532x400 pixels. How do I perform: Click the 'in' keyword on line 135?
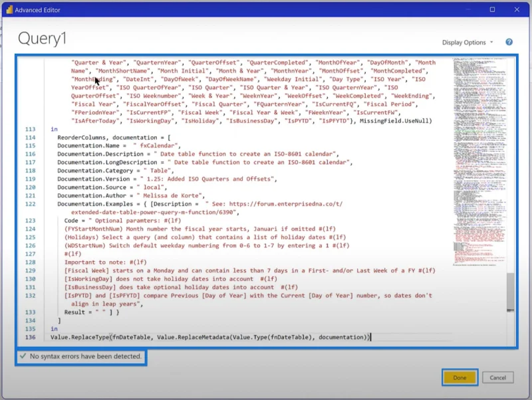click(x=54, y=328)
